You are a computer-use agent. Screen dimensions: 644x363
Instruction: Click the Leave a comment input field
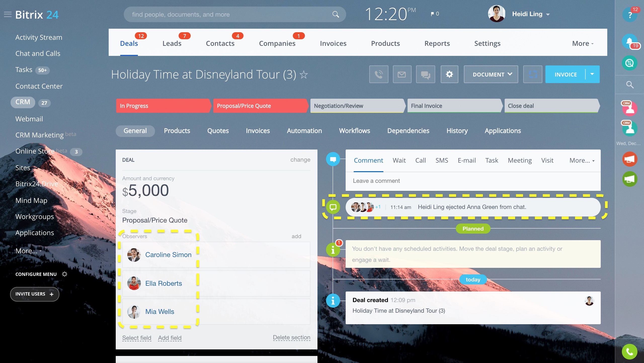[x=473, y=180]
